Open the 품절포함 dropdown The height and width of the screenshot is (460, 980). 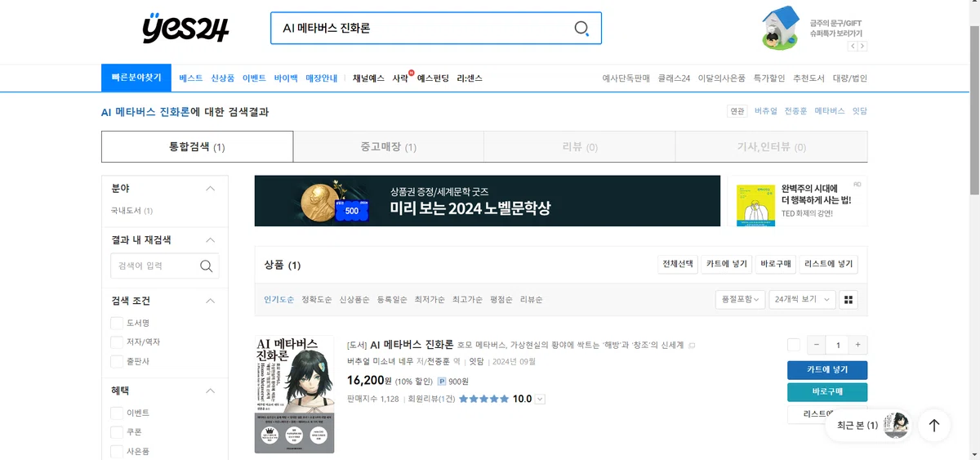point(740,300)
